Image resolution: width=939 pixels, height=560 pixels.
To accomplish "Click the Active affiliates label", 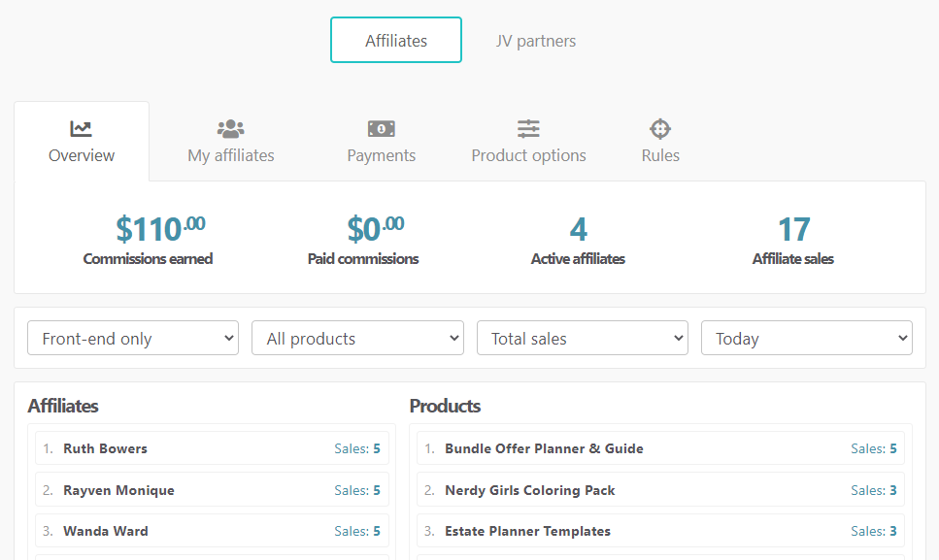I will click(578, 259).
